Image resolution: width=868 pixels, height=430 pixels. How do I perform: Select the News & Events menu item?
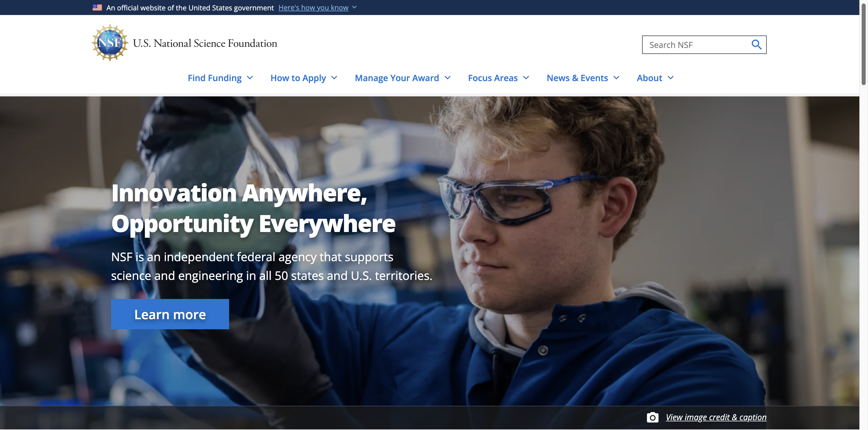point(577,78)
